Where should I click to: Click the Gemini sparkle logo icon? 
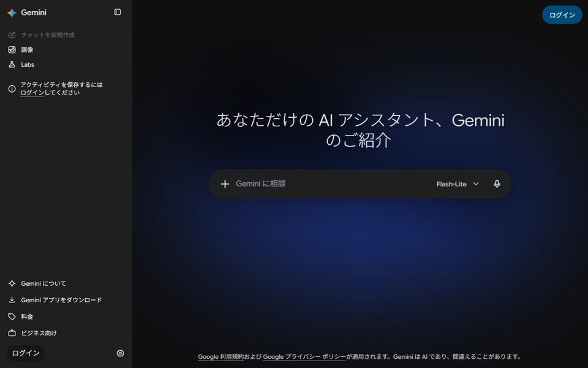pyautogui.click(x=12, y=12)
